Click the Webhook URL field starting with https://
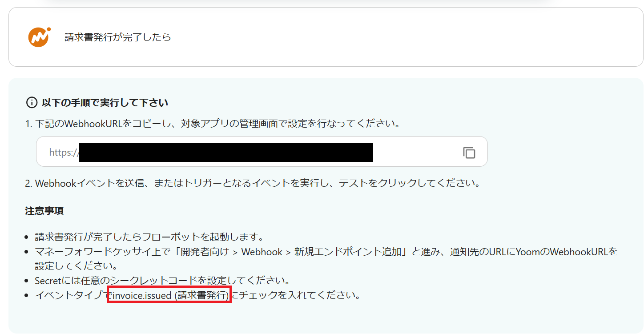Screen dimensions: 644x334 262,152
